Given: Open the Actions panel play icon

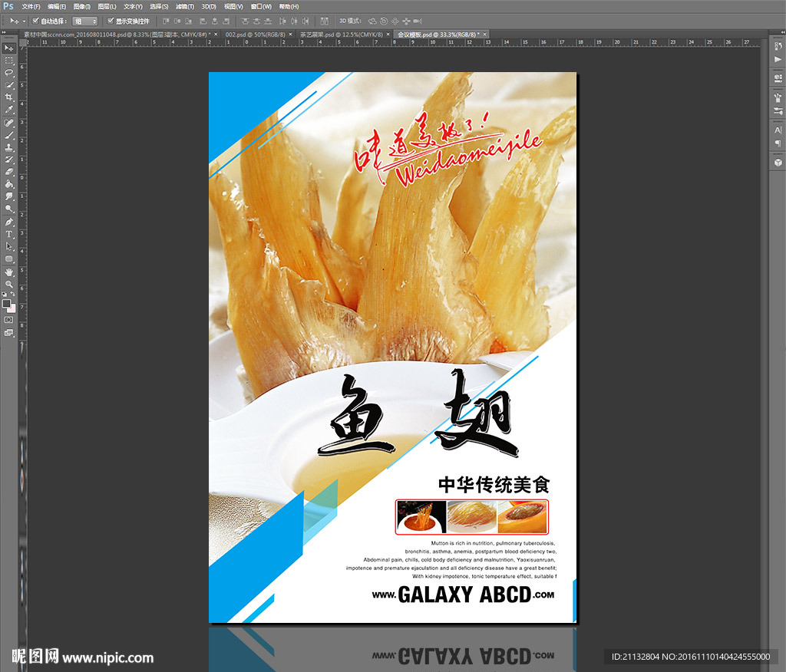Looking at the screenshot, I should tap(778, 59).
